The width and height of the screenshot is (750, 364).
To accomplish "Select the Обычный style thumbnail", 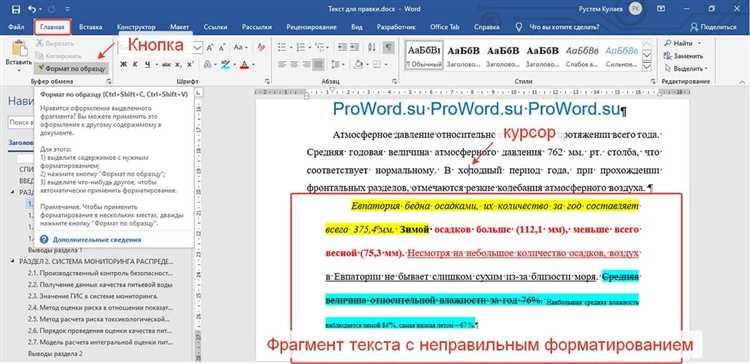I will pyautogui.click(x=423, y=55).
